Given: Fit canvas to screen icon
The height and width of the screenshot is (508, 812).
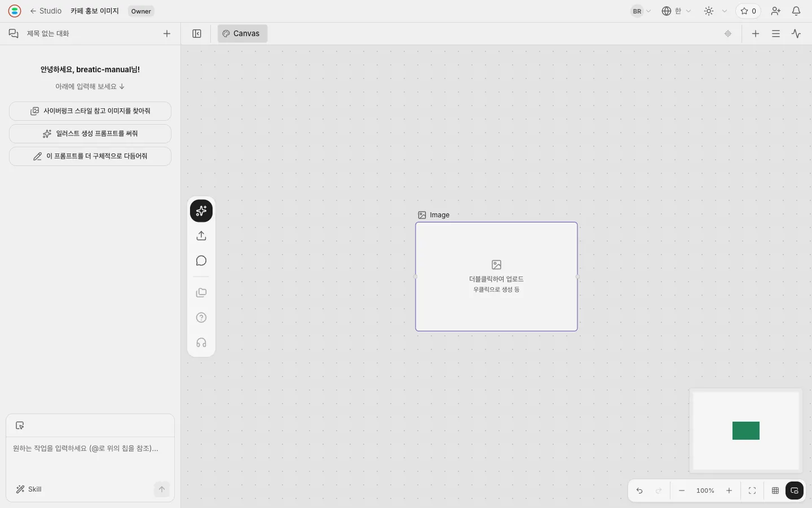Looking at the screenshot, I should [x=752, y=491].
